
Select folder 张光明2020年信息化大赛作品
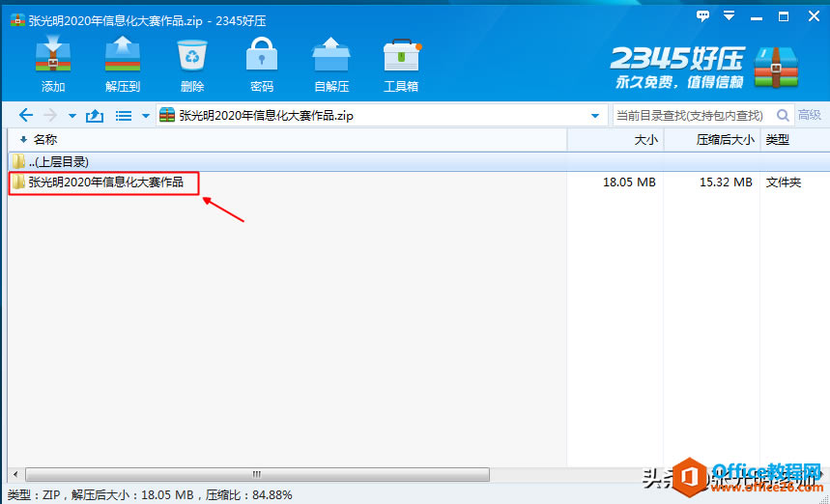point(105,182)
